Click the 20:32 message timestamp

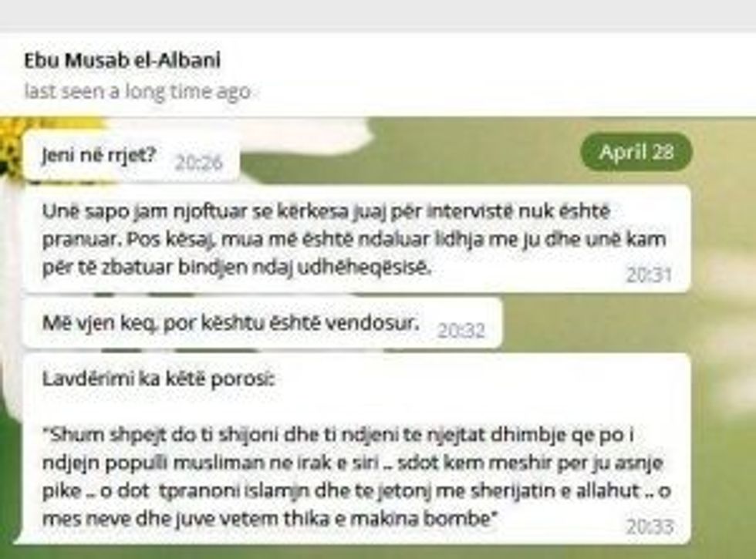pos(461,331)
